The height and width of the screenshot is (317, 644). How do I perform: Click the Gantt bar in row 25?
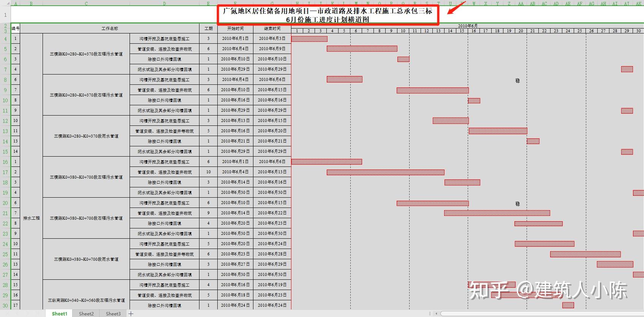[585, 254]
